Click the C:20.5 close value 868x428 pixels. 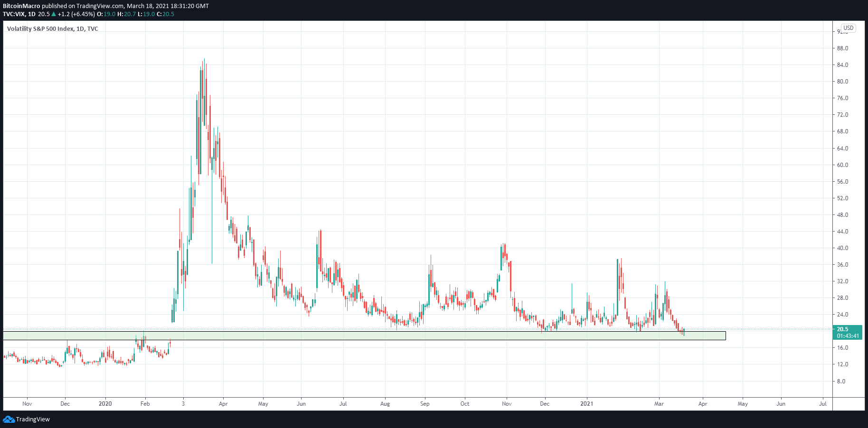coord(165,14)
